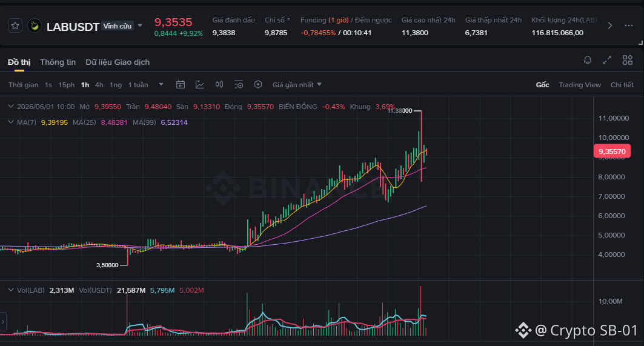This screenshot has height=346, width=644.
Task: Click the 10,00000 price axis label
Action: (613, 138)
